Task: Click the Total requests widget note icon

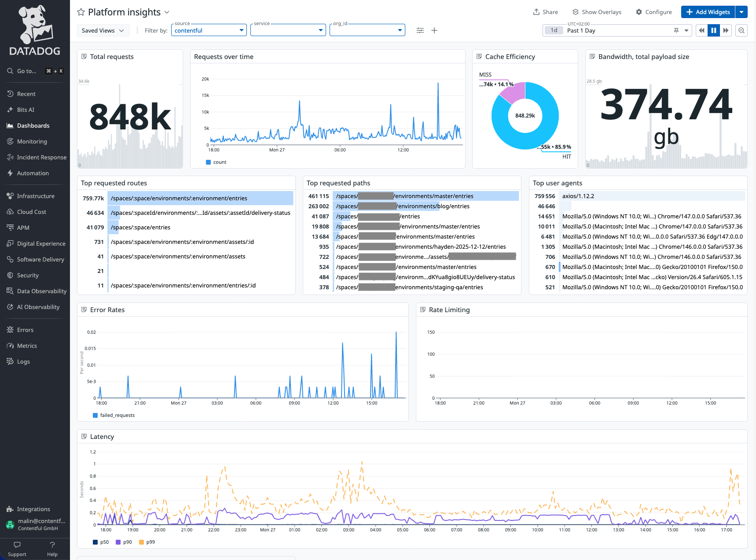Action: coord(84,56)
